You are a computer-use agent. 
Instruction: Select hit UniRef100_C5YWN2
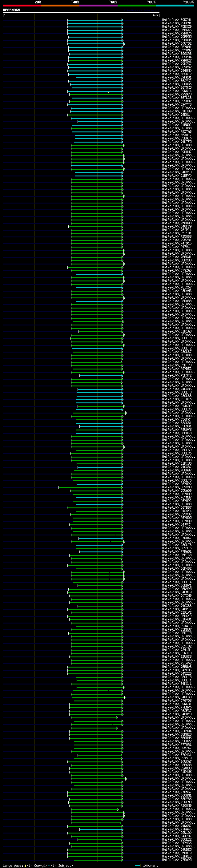(176, 50)
